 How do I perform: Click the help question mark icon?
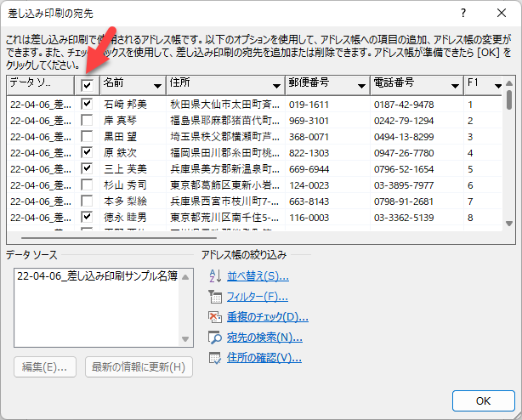(x=462, y=13)
